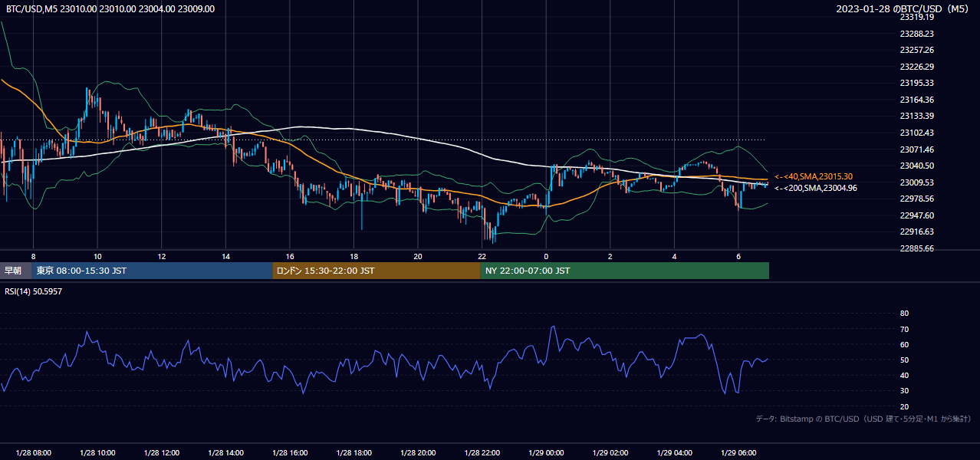Click the <-<200,SMA,23004.96 label
Screen dimensions: 980x460
tap(816, 188)
